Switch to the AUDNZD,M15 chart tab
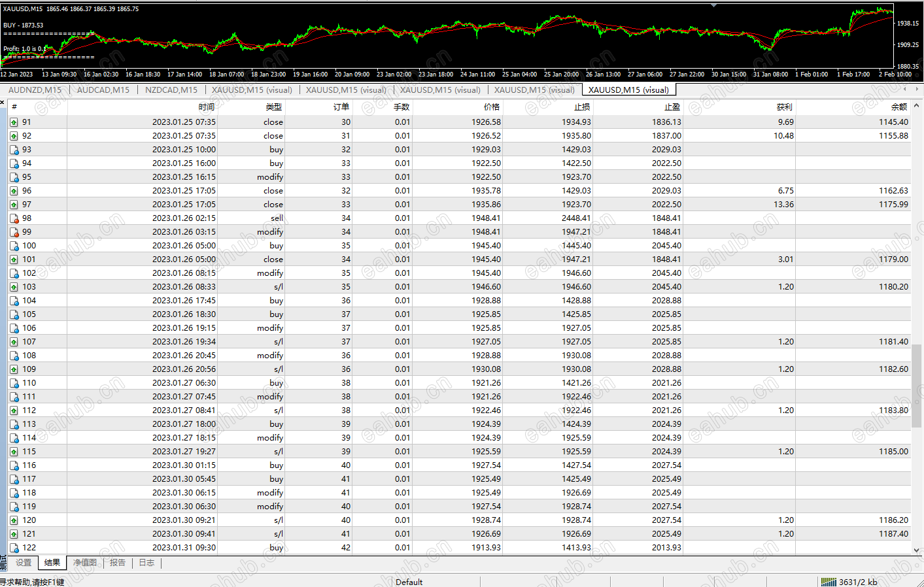 [x=35, y=90]
